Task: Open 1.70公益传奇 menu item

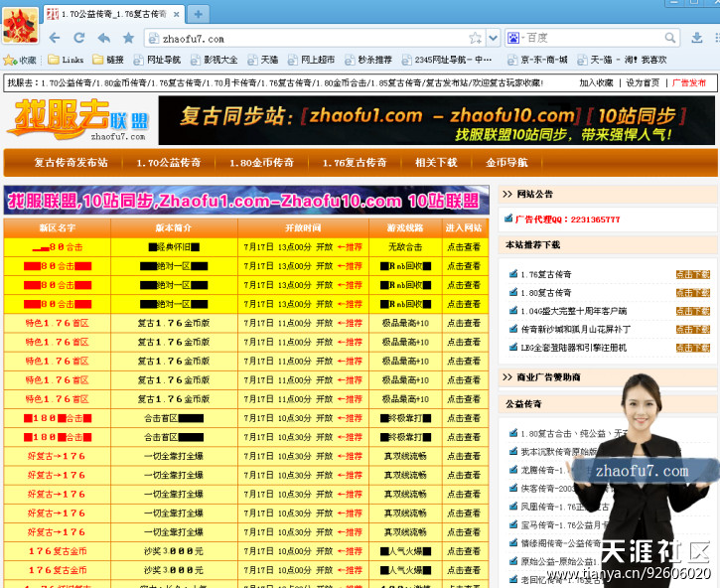Action: click(x=169, y=163)
